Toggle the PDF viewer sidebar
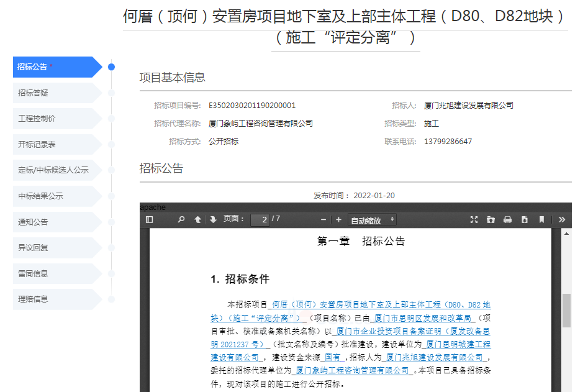588x392 pixels. pyautogui.click(x=149, y=219)
